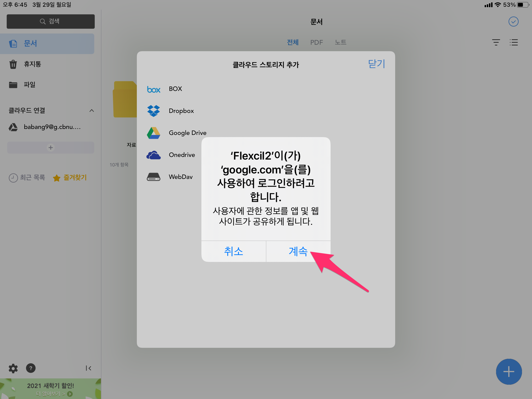
Task: Click the blue plus floating button
Action: tap(509, 371)
